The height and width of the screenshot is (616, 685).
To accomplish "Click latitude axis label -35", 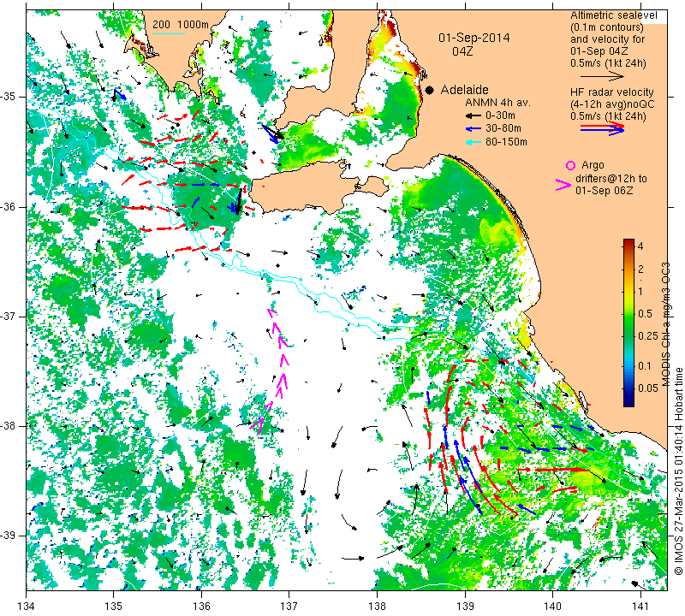I will click(9, 97).
